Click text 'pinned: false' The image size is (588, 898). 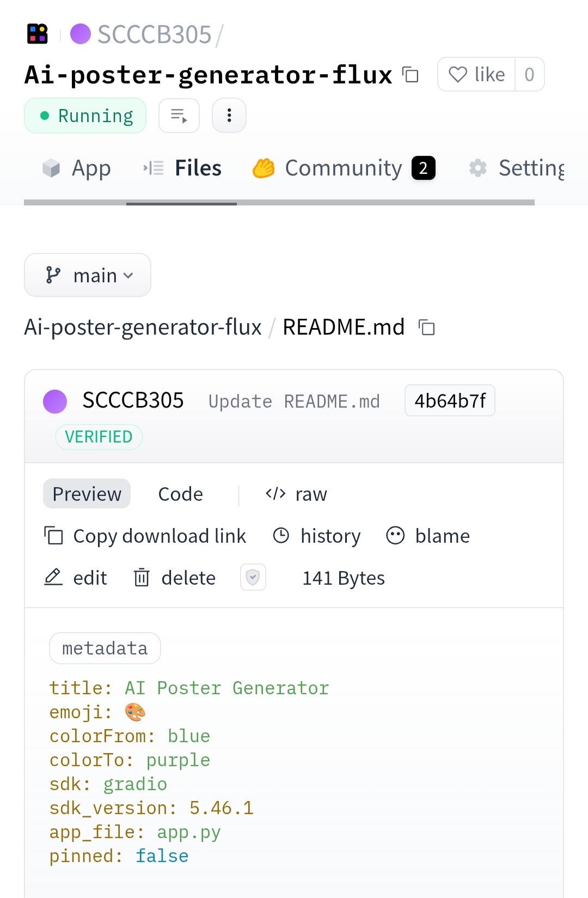pos(119,855)
